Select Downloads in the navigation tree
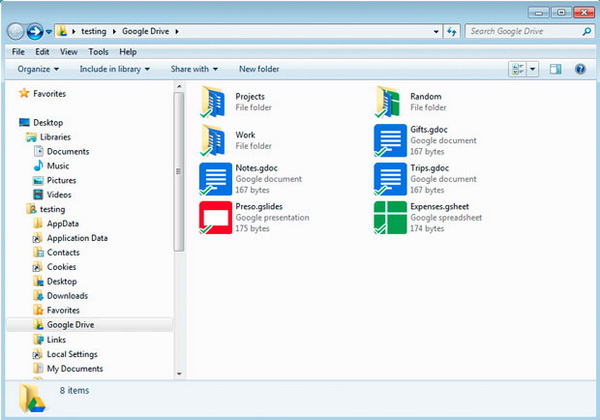The image size is (600, 420). coord(67,296)
